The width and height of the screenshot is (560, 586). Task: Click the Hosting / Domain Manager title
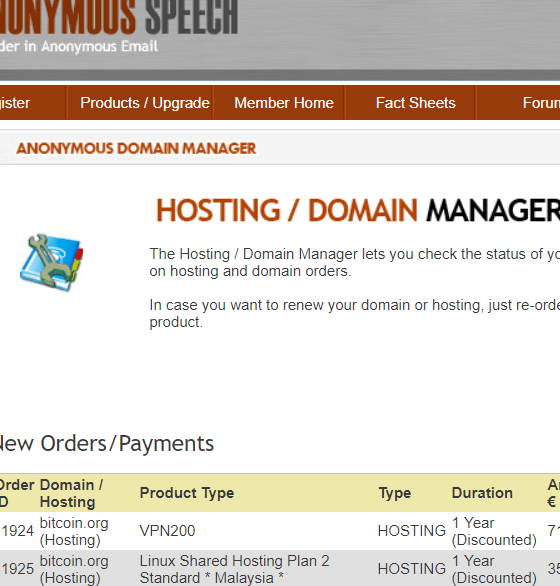point(358,210)
